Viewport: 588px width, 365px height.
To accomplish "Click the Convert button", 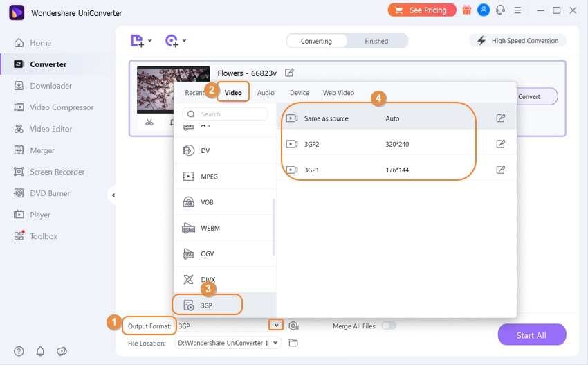I will 529,96.
